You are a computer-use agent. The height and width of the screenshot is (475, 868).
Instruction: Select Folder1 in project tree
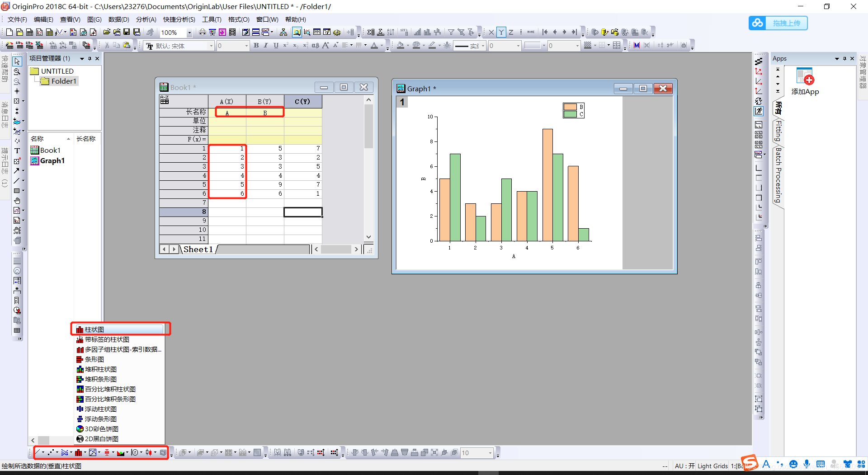click(x=59, y=81)
